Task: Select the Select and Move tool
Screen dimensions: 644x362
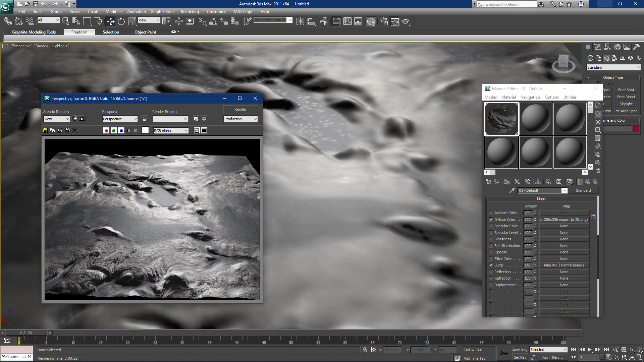Action: tap(110, 21)
